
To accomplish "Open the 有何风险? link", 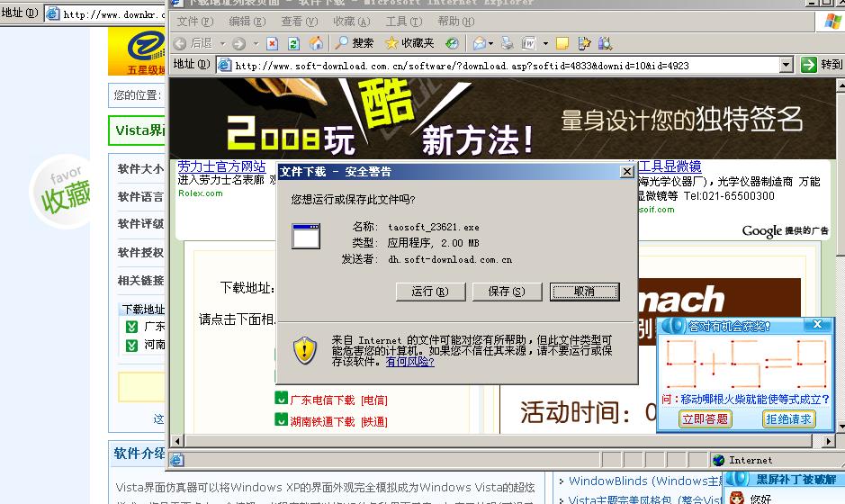I will pos(409,362).
